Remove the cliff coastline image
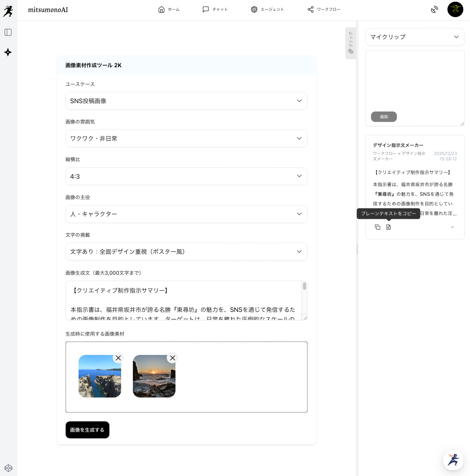Viewport: 470px width, 476px height. (x=118, y=358)
